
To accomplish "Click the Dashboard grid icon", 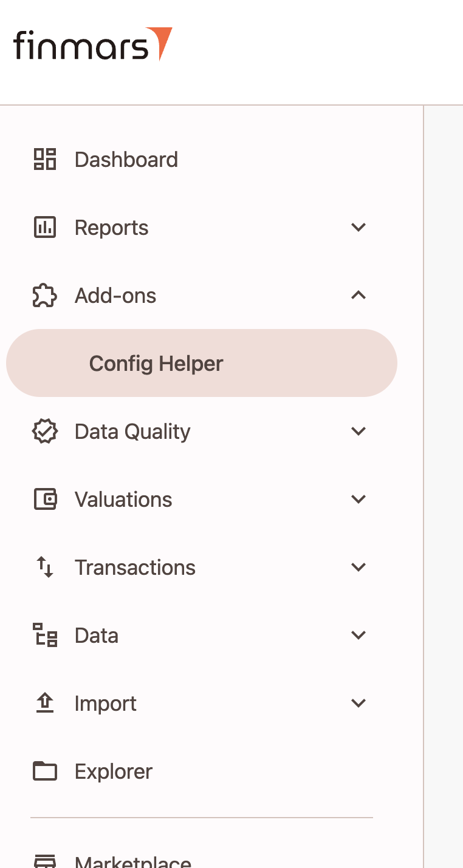I will coord(44,159).
